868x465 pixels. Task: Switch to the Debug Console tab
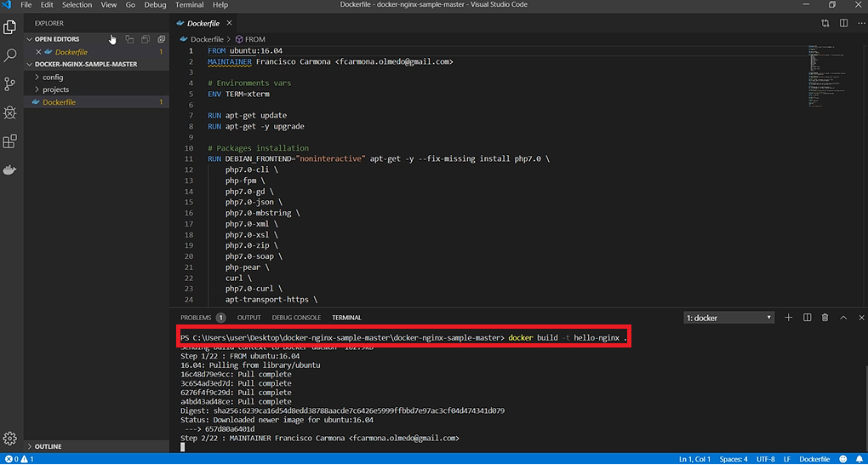296,318
